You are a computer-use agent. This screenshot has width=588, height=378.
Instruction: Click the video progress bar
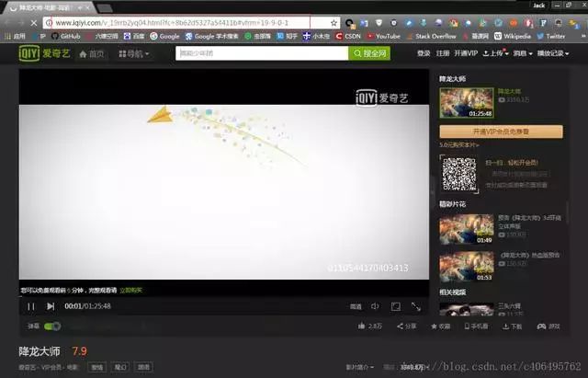tap(224, 297)
